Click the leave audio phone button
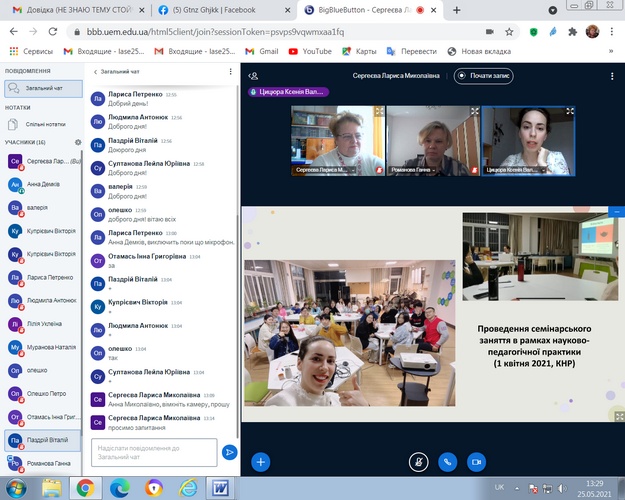Screen dimensions: 625x500 (448, 462)
